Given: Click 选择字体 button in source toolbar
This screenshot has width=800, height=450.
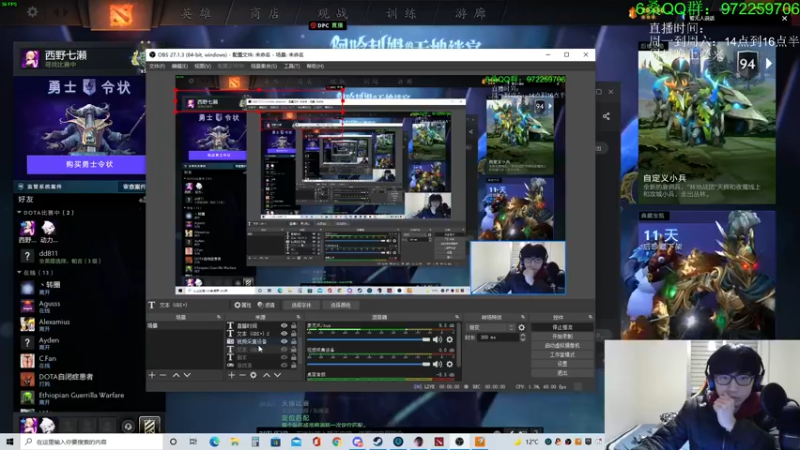Looking at the screenshot, I should point(301,305).
